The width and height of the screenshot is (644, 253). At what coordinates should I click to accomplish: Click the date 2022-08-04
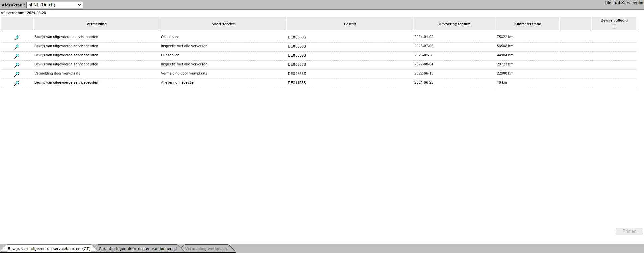[x=424, y=64]
